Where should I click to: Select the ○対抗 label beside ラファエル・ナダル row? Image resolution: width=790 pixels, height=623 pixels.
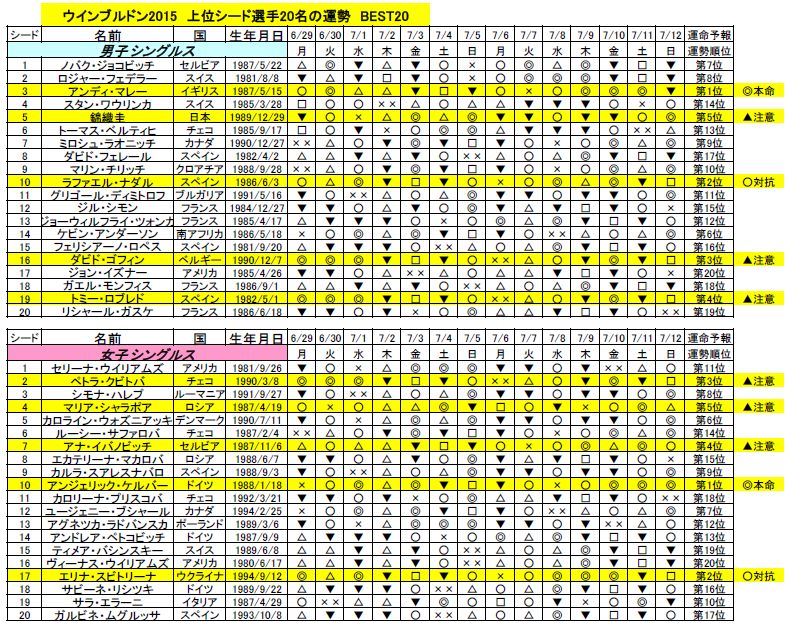[x=759, y=182]
